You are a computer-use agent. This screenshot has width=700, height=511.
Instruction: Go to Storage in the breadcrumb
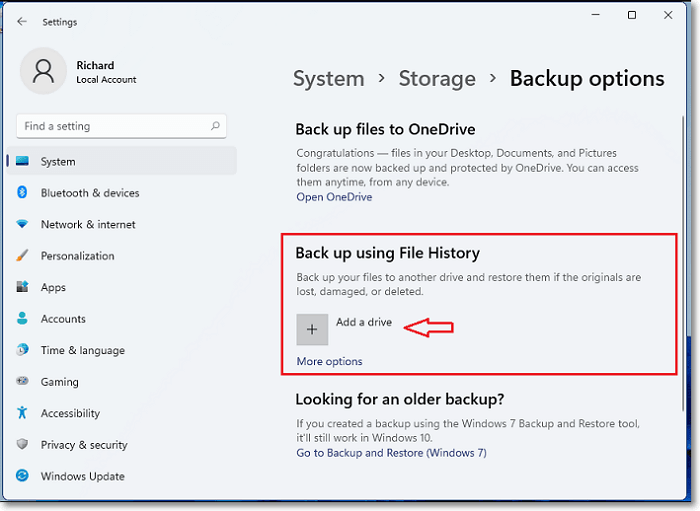click(x=437, y=79)
